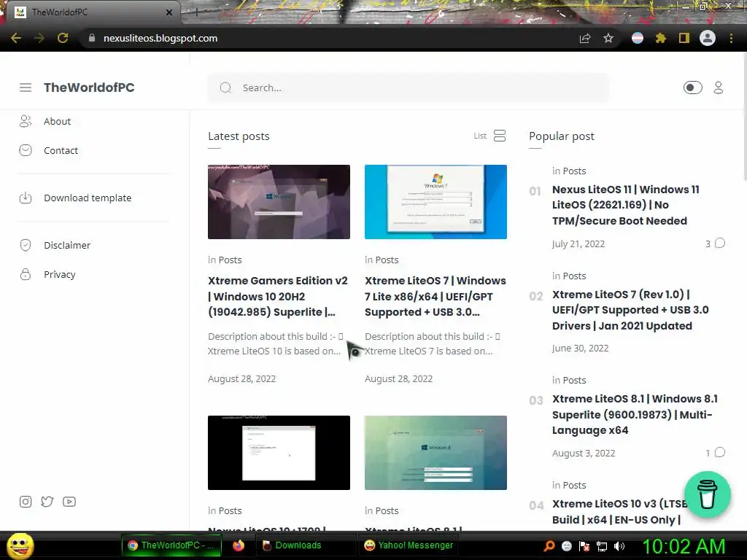Viewport: 747px width, 560px height.
Task: Open popular post Xtreme LiteOS 7 (Rev 1.0)
Action: pos(630,310)
